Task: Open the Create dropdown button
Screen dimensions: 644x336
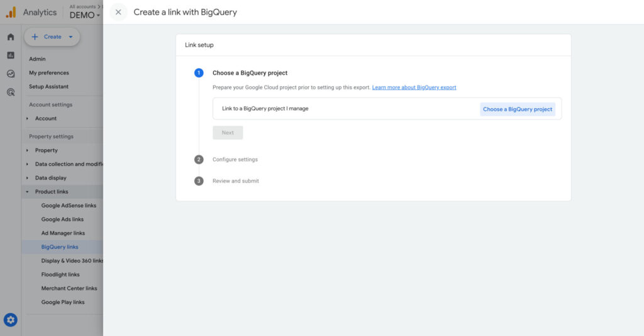Action: 52,36
